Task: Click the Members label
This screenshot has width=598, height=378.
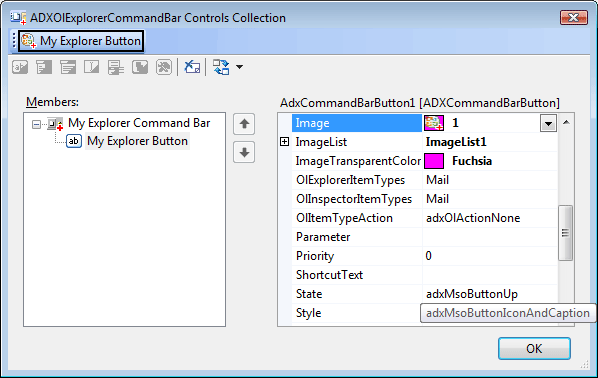Action: tap(52, 102)
